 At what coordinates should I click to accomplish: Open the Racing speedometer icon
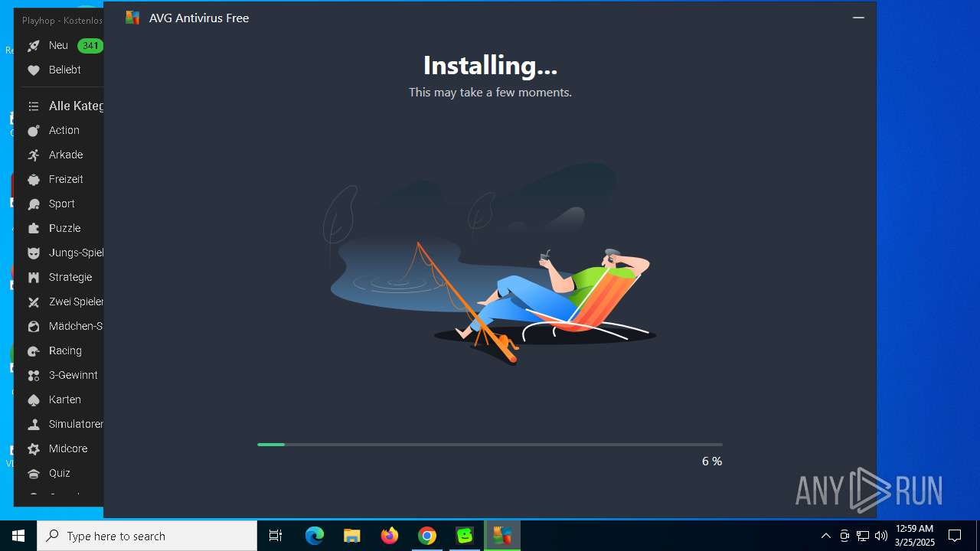(34, 351)
